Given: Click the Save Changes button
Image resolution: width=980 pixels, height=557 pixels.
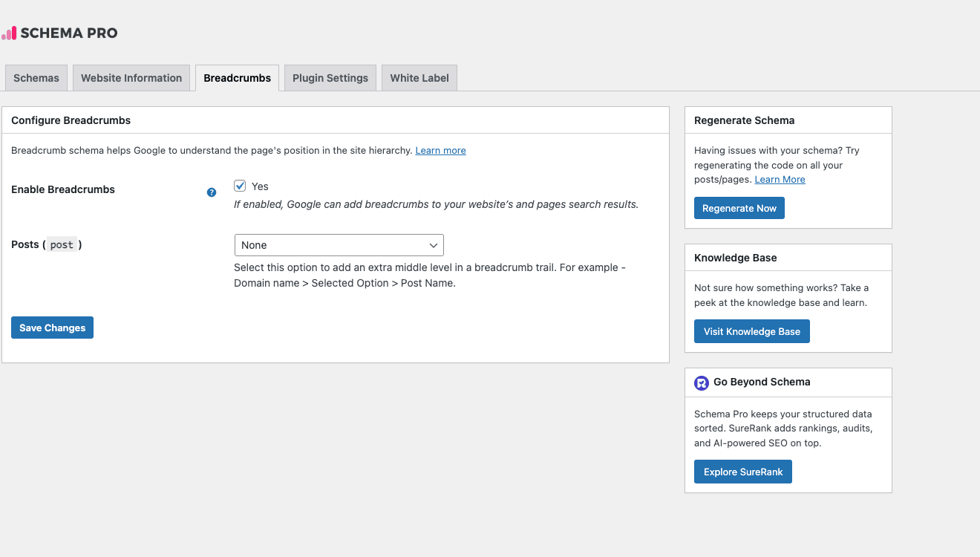Looking at the screenshot, I should click(52, 328).
